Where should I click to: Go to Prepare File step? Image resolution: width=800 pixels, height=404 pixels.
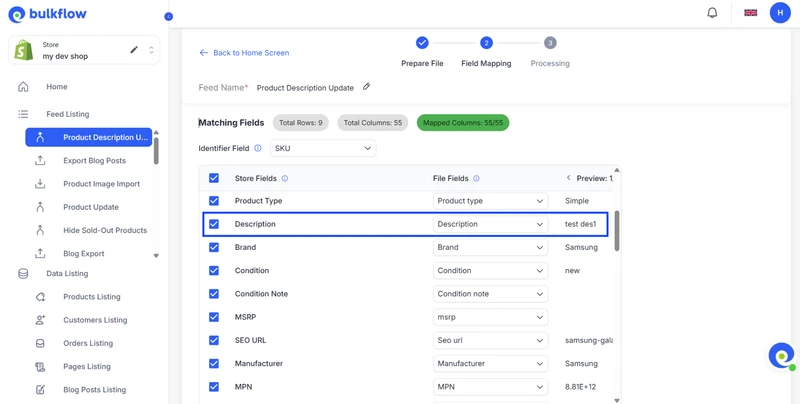(x=422, y=53)
